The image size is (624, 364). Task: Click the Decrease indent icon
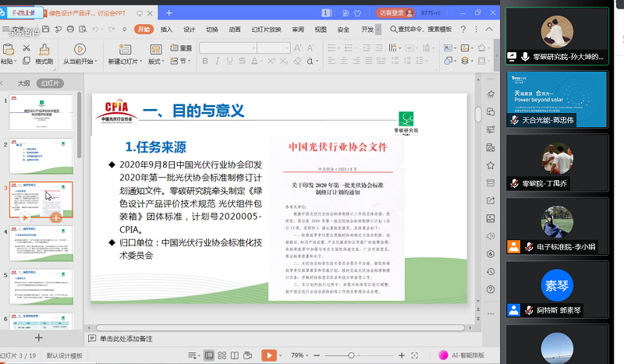pyautogui.click(x=366, y=48)
